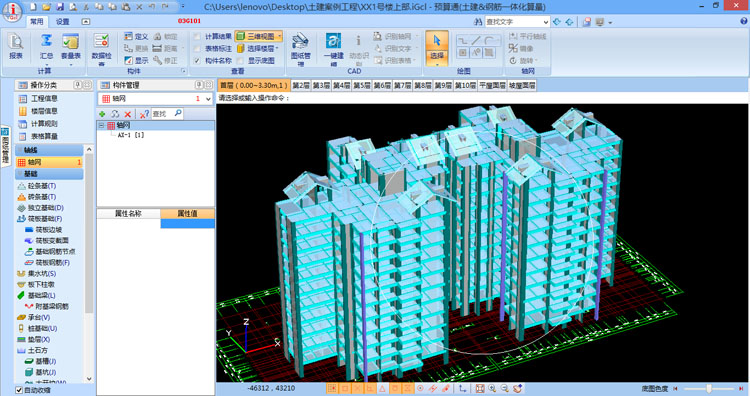Open the 轴网 component type dropdown
750x396 pixels.
click(208, 99)
